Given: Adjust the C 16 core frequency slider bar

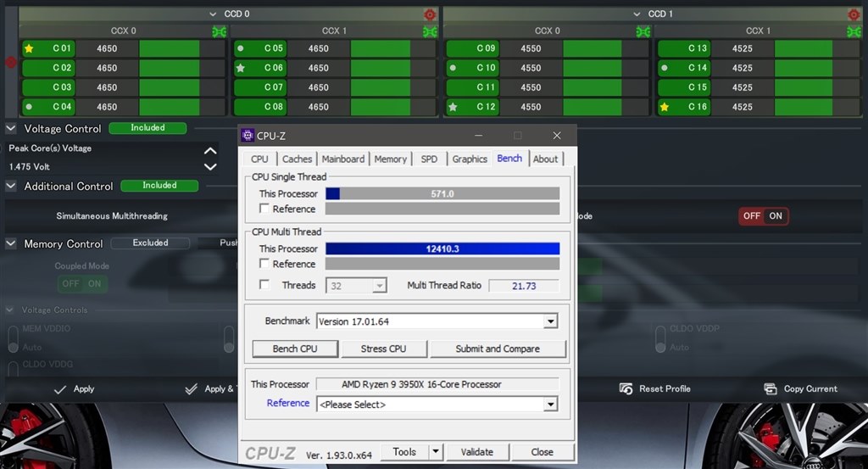Looking at the screenshot, I should pos(816,107).
